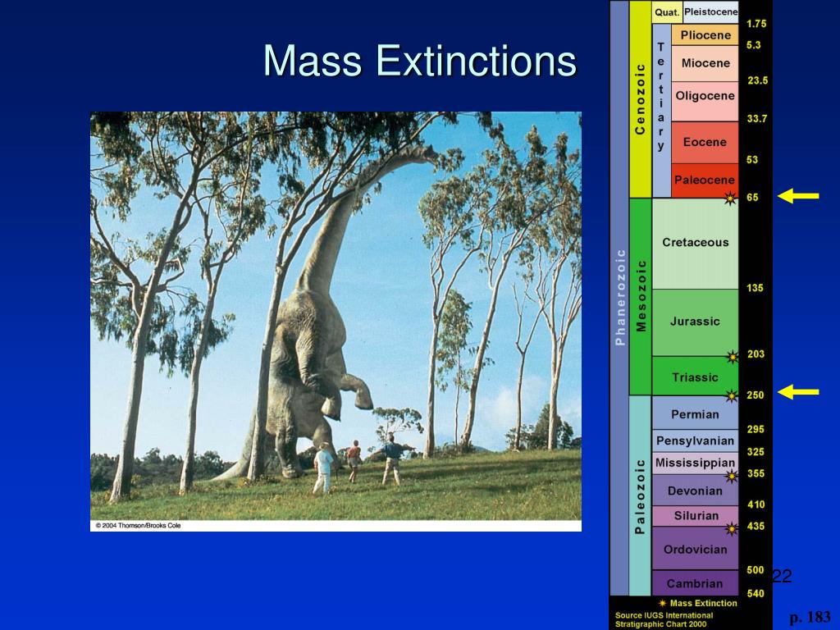Click the vertical Paleozoic era bar
This screenshot has height=630, width=840.
(640, 495)
